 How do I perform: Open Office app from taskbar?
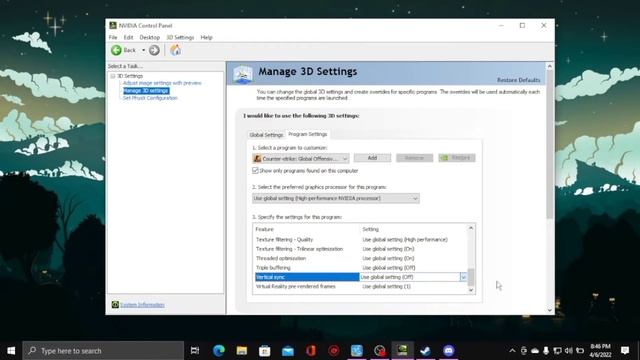311,351
